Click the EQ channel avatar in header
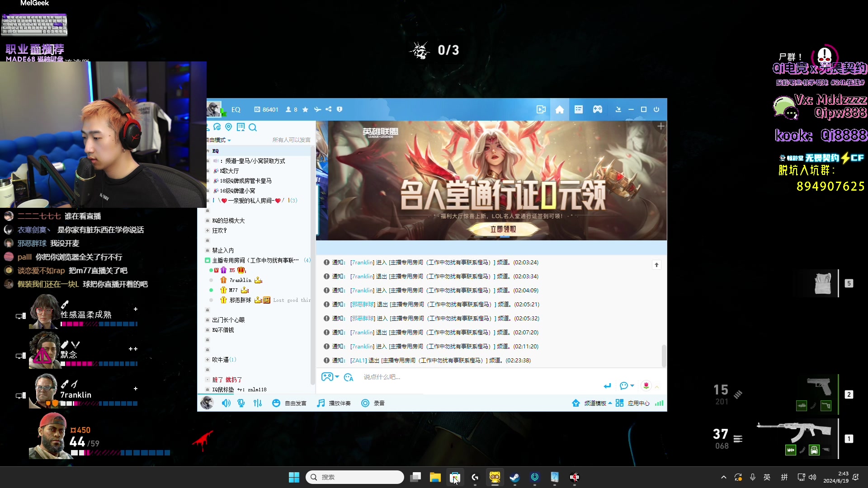This screenshot has height=488, width=868. [x=214, y=109]
